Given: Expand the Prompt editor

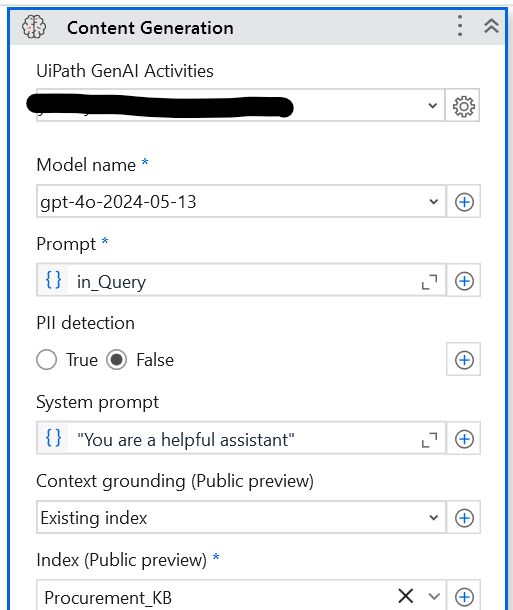Looking at the screenshot, I should click(x=429, y=282).
